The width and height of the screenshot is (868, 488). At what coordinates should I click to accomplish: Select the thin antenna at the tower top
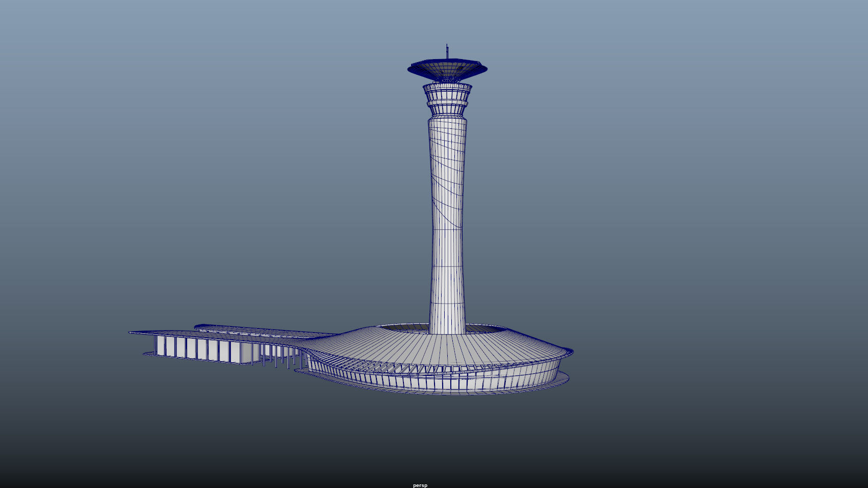coord(447,51)
